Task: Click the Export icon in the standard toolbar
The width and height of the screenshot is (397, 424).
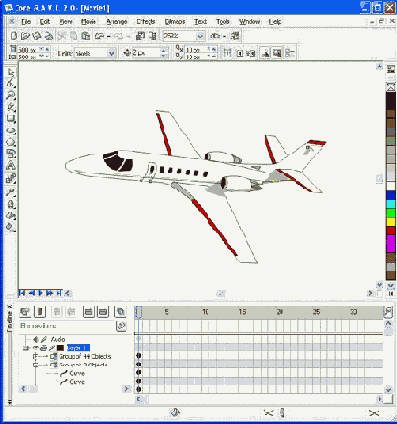Action: [152, 36]
